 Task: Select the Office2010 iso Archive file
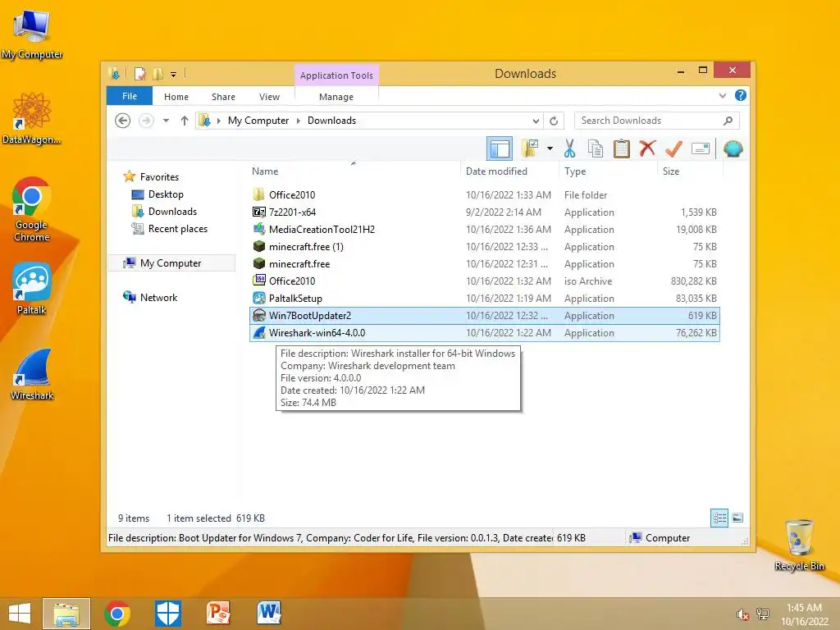pyautogui.click(x=485, y=281)
